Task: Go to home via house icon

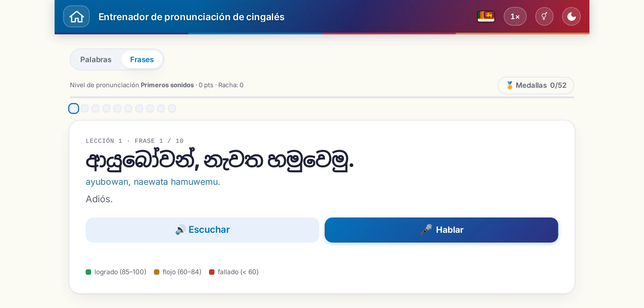Action: pos(76,16)
